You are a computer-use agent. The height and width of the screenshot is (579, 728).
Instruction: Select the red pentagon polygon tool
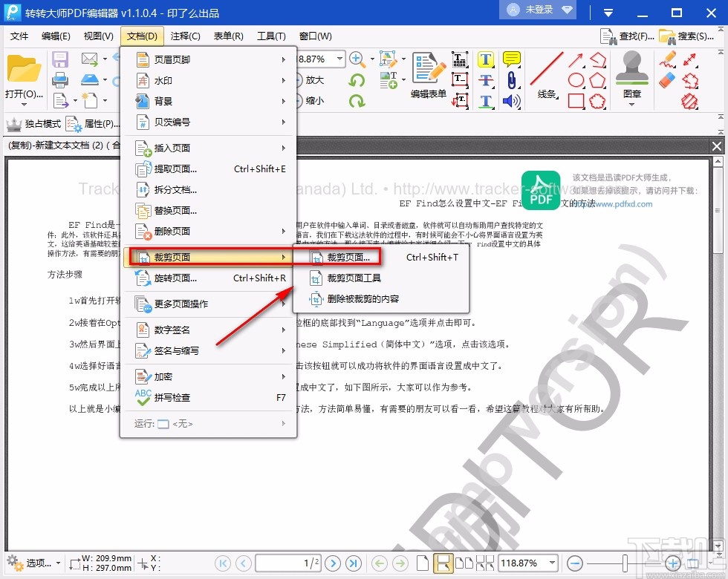point(597,80)
